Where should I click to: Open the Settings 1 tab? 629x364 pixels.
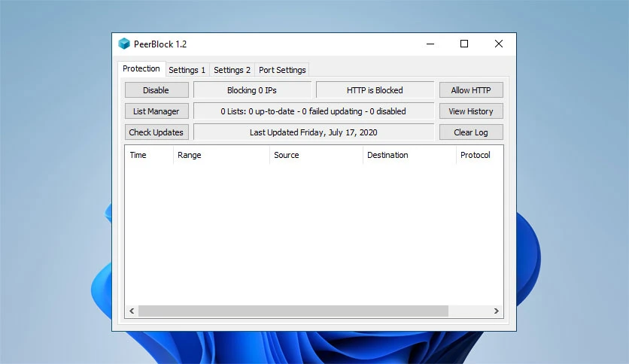coord(187,70)
